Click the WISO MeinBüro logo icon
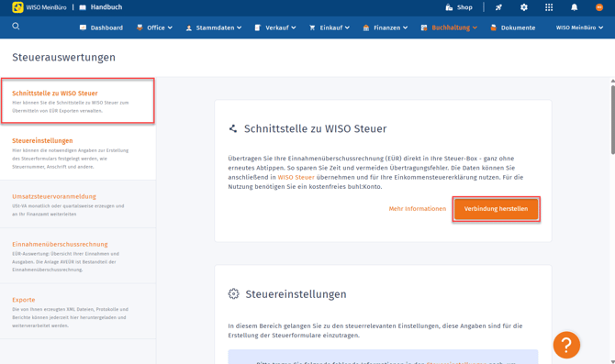This screenshot has width=615, height=364. (x=17, y=7)
